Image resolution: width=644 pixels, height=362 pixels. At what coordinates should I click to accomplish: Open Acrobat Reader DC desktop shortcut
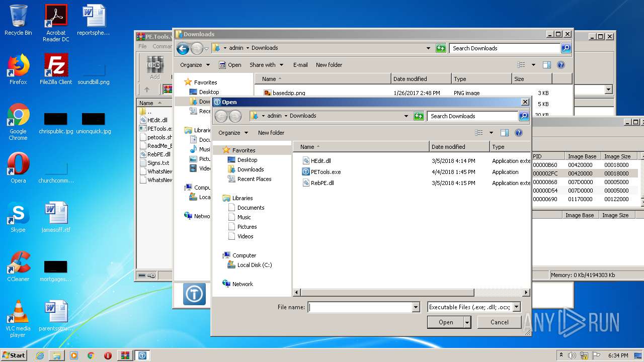coord(56,23)
